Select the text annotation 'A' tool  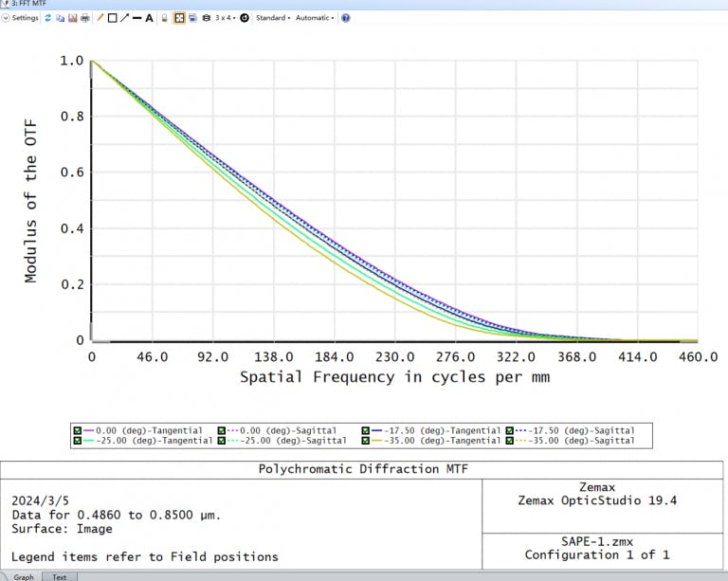[x=149, y=18]
